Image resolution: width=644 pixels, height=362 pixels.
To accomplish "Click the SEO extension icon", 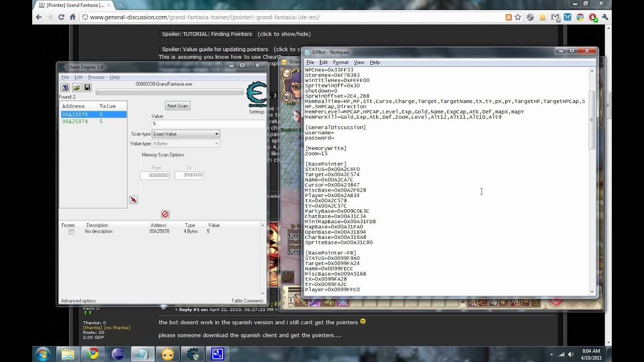I will 581,17.
